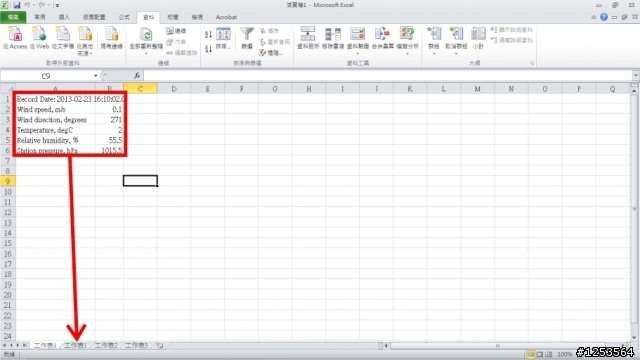Viewport: 640px width, 360px height.
Task: Expand What-If Analysis dropdown arrow
Action: (407, 53)
